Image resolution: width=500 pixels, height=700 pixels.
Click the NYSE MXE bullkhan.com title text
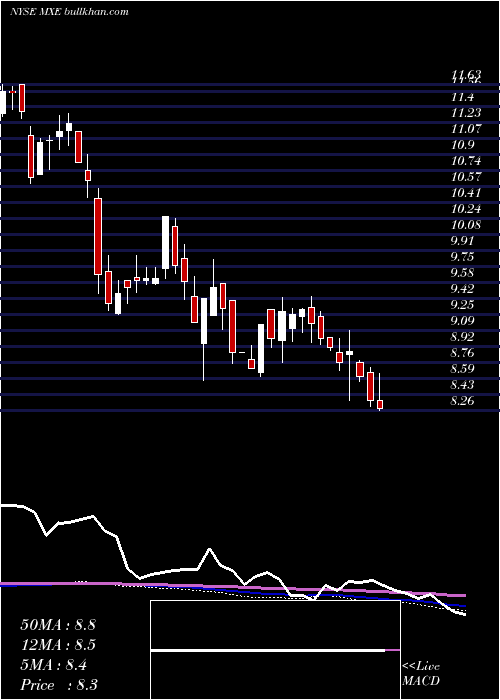pos(69,11)
